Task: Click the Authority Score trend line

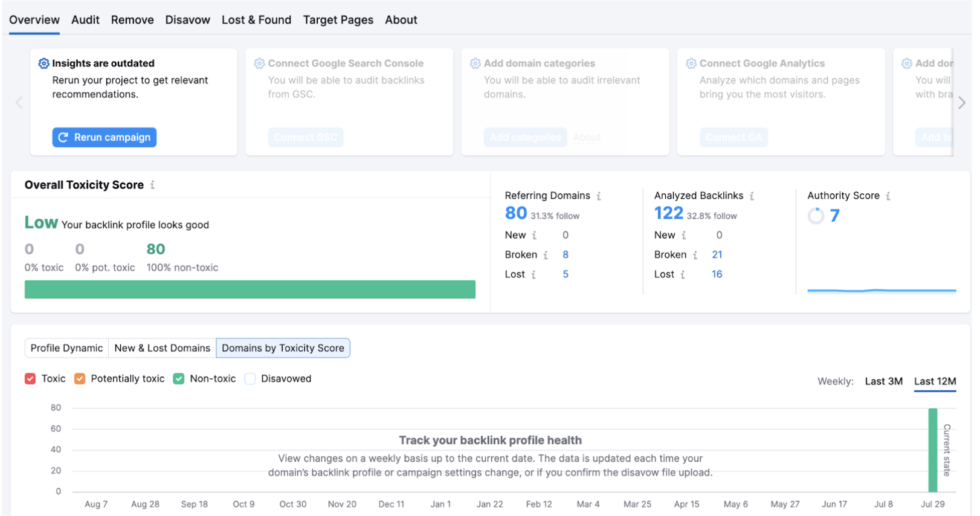Action: (x=882, y=291)
